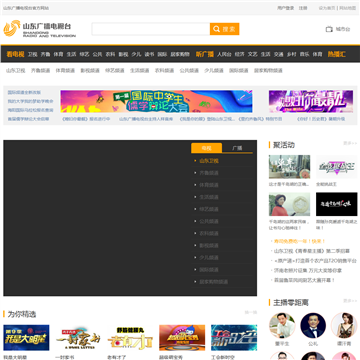Select 卫视 in the dark navigation bar
This screenshot has width=360, height=360.
32,54
